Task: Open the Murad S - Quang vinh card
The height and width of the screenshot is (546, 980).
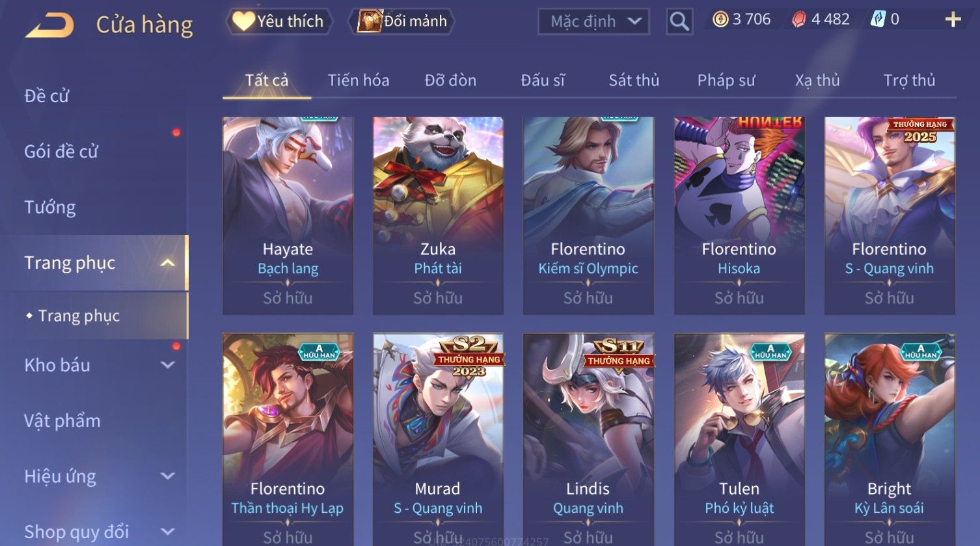Action: [x=438, y=439]
